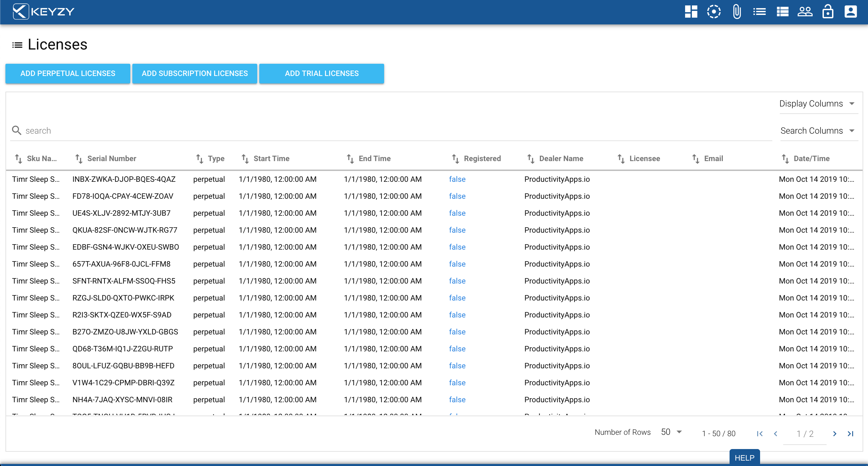
Task: Select the bulleted list icon in the navbar
Action: coord(759,12)
